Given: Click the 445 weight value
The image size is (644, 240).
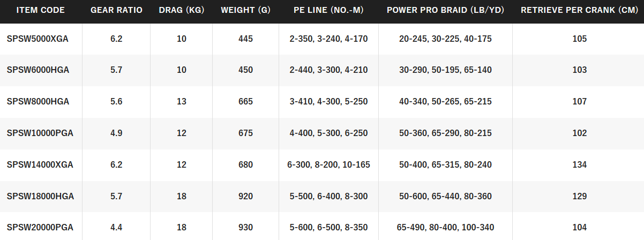Looking at the screenshot, I should (245, 39).
